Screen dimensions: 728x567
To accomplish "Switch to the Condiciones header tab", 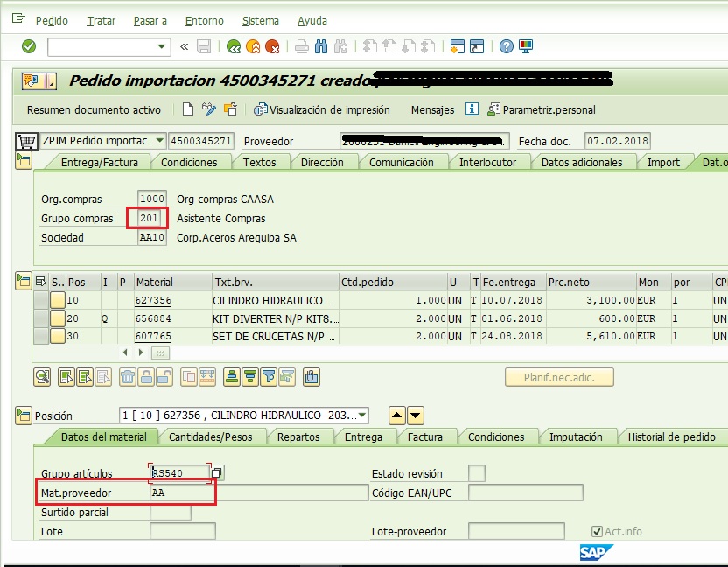I will pos(192,161).
